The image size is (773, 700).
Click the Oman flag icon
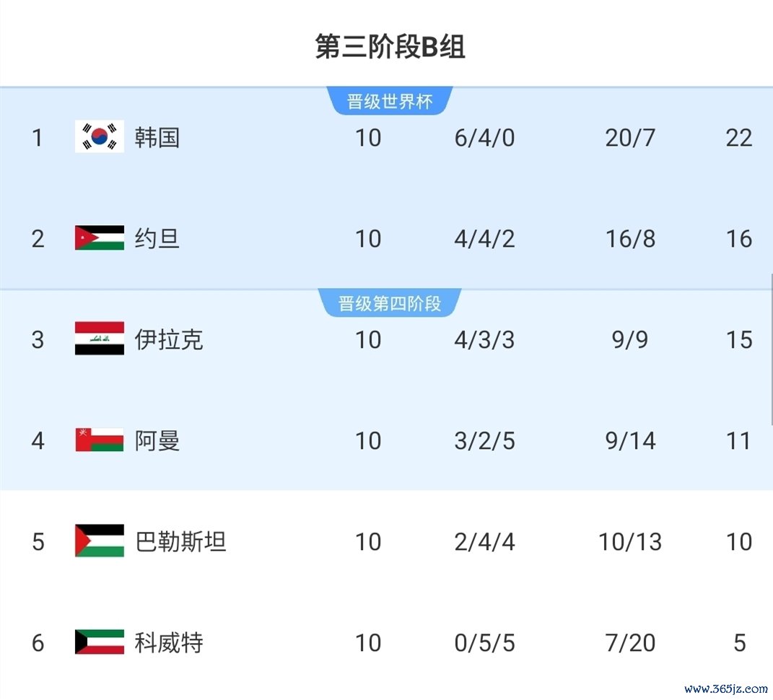tap(100, 439)
